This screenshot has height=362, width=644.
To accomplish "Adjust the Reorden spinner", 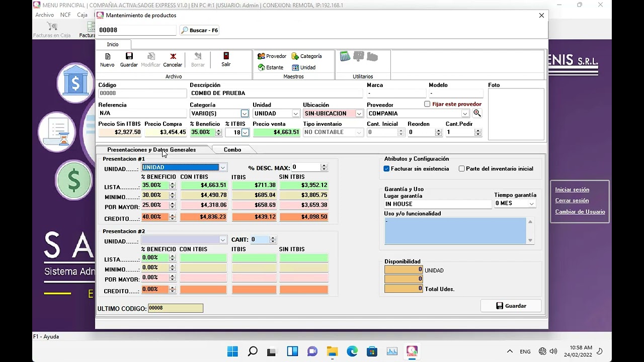I will [438, 132].
